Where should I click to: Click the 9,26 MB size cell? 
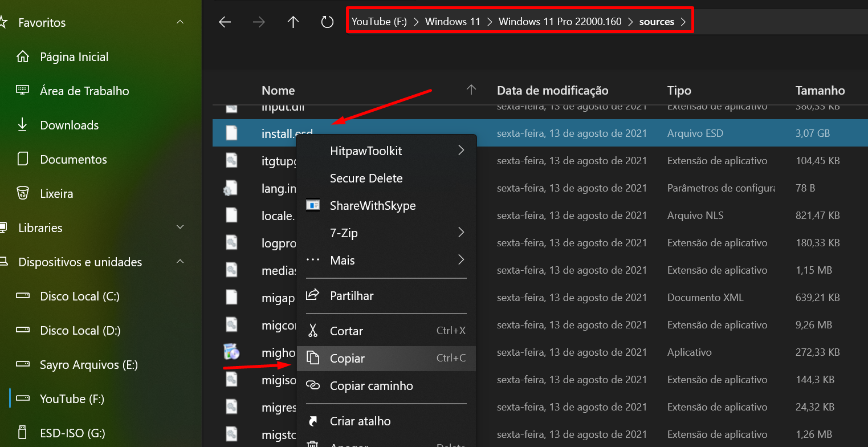(x=813, y=325)
